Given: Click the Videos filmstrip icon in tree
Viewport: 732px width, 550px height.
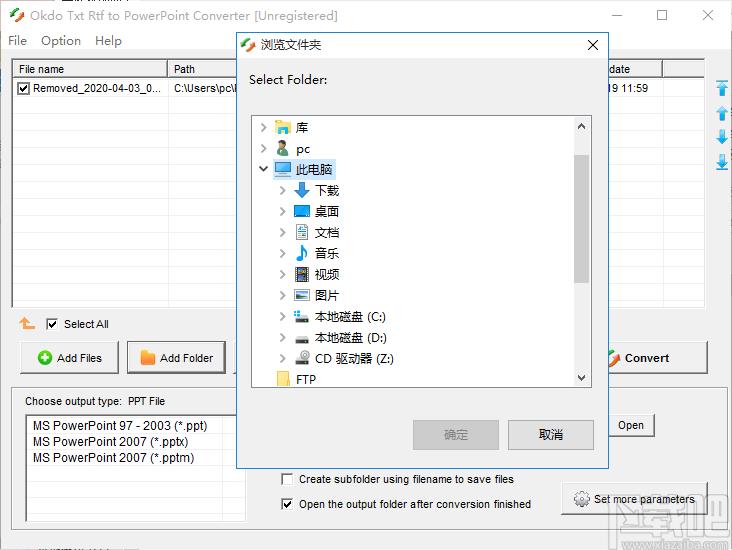Looking at the screenshot, I should (x=302, y=274).
